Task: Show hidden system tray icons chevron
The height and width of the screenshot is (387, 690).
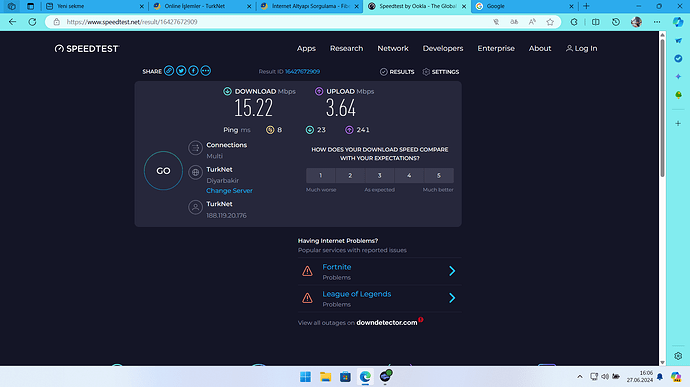Action: coord(580,376)
